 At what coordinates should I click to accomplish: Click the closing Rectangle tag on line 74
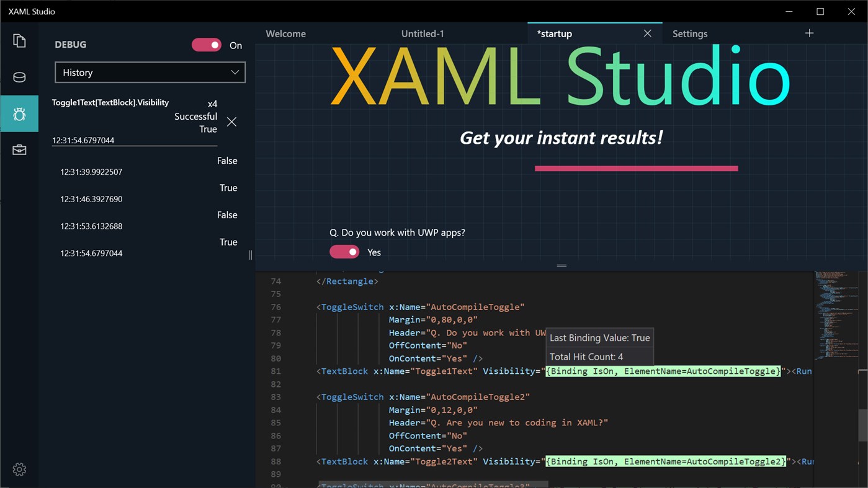click(347, 281)
